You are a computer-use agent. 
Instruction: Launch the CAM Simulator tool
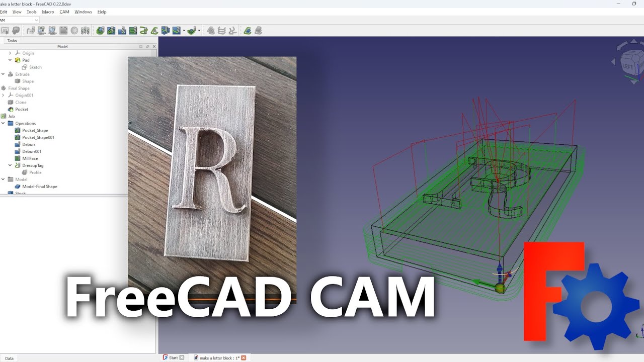[42, 31]
